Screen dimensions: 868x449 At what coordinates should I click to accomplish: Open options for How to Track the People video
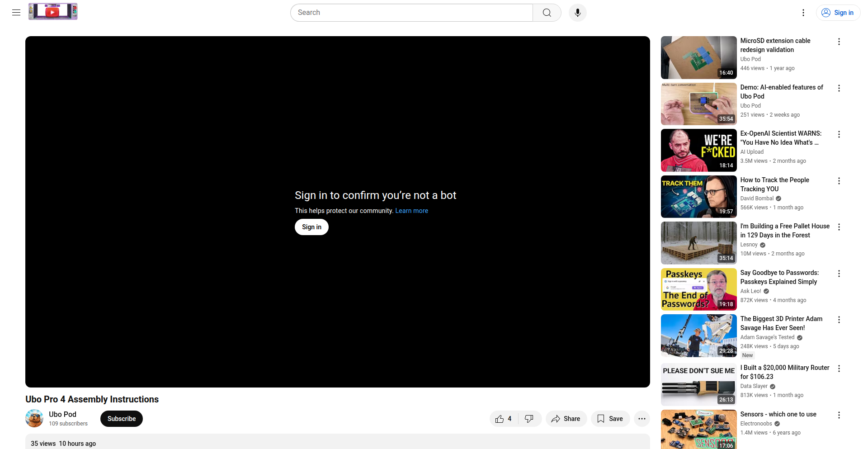839,181
